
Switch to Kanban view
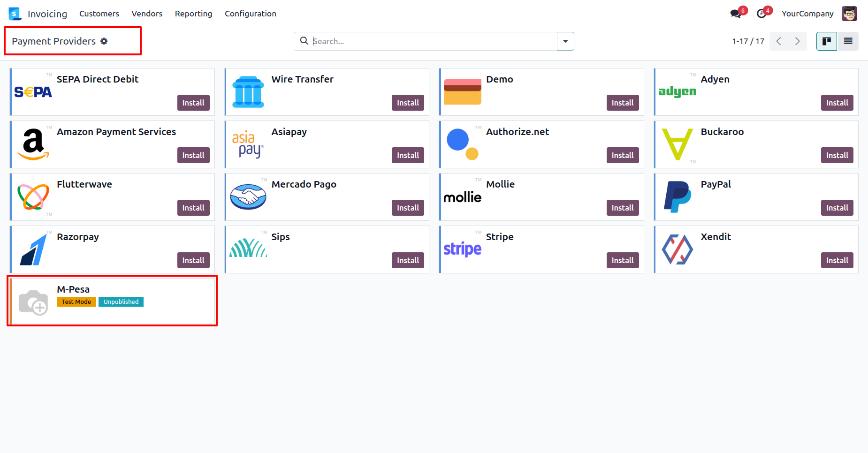(827, 41)
